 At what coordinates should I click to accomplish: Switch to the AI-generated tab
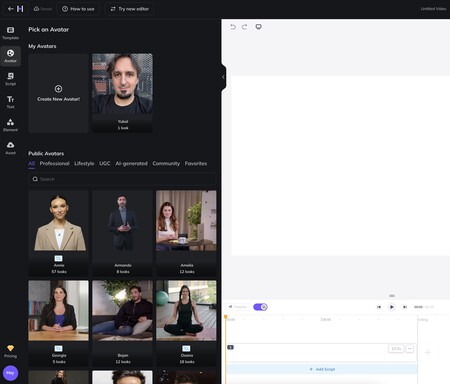click(131, 163)
